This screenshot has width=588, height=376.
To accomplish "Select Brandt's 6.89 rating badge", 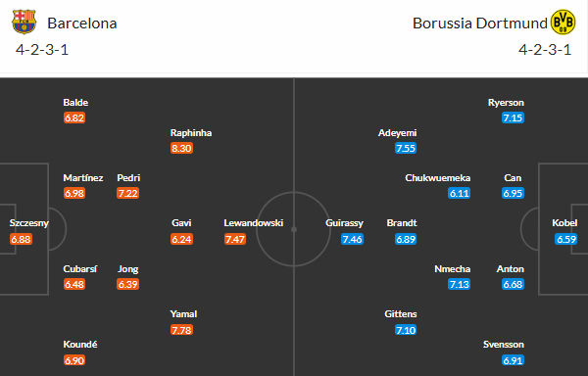I will pyautogui.click(x=406, y=239).
